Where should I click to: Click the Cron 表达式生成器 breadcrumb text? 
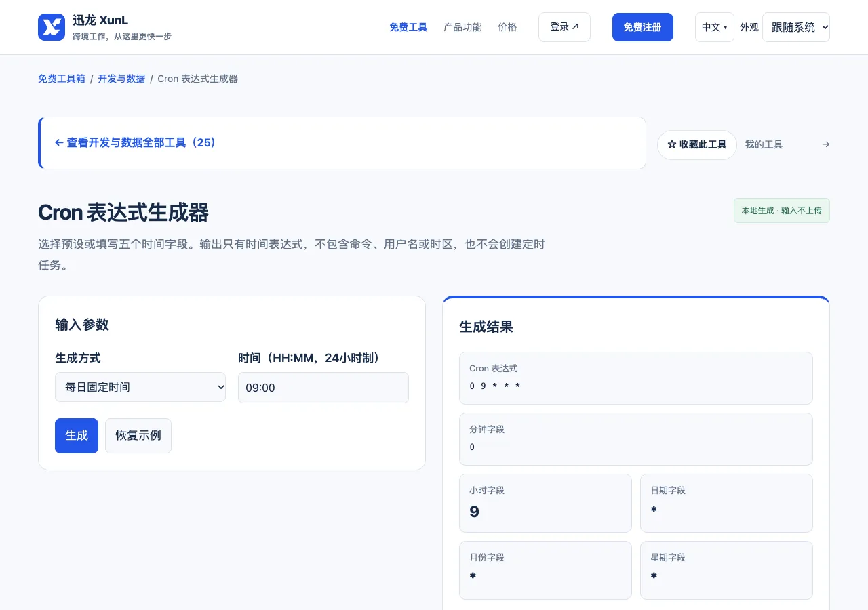[197, 79]
